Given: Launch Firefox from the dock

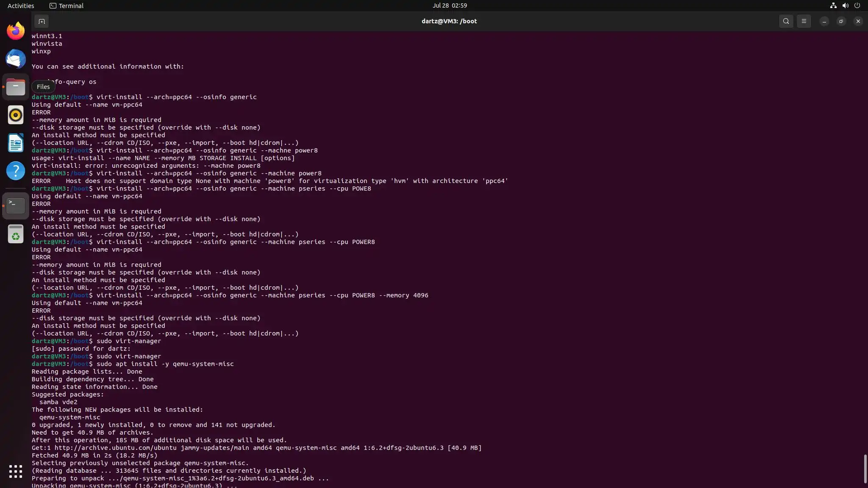Looking at the screenshot, I should [x=16, y=31].
